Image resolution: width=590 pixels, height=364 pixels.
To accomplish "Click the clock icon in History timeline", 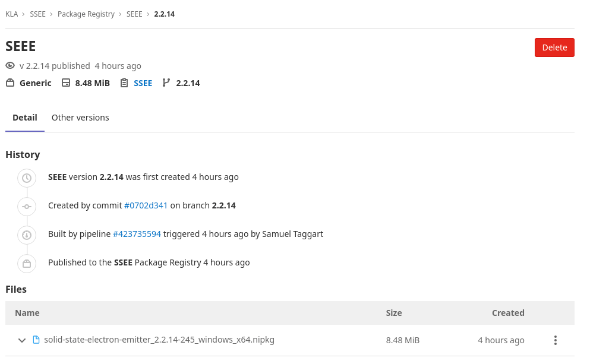I will (x=27, y=178).
